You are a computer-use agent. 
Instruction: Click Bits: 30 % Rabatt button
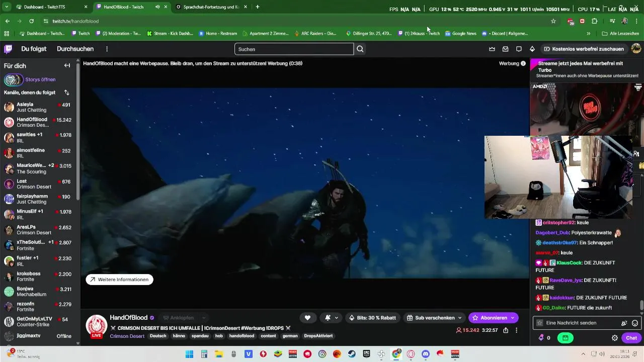pos(373,318)
